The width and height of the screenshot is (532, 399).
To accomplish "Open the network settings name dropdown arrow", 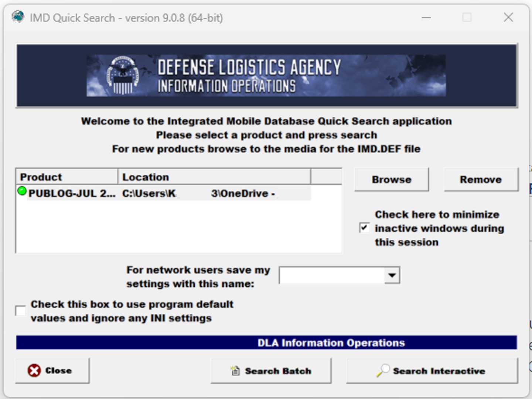I will (392, 275).
